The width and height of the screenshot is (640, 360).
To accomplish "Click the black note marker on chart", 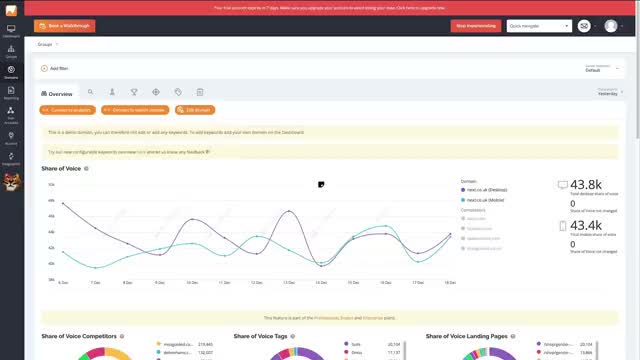I will pyautogui.click(x=321, y=184).
